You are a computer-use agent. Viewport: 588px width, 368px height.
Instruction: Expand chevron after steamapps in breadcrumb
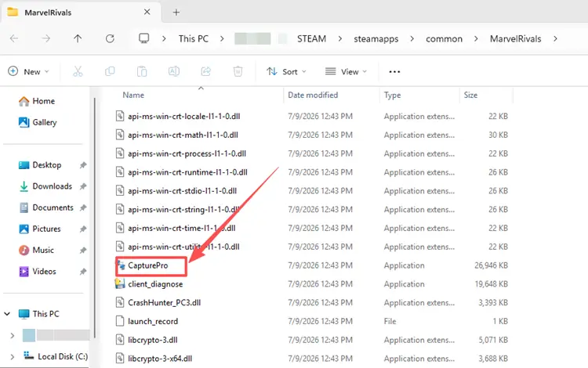click(412, 38)
